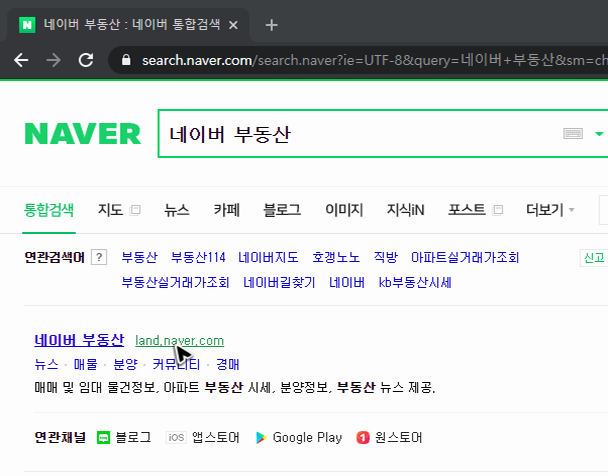Click related search 부동산실거래가조회
Image resolution: width=608 pixels, height=476 pixels.
pos(175,282)
